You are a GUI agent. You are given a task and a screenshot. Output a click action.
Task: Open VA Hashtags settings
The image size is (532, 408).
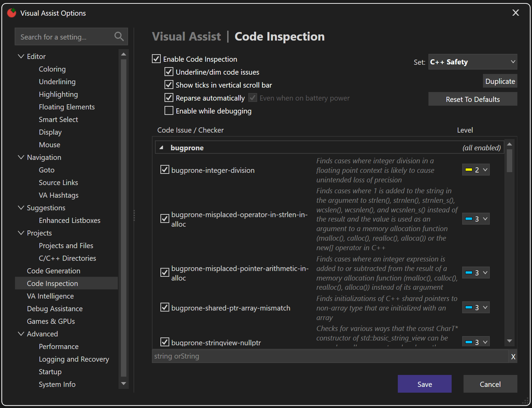pos(59,195)
